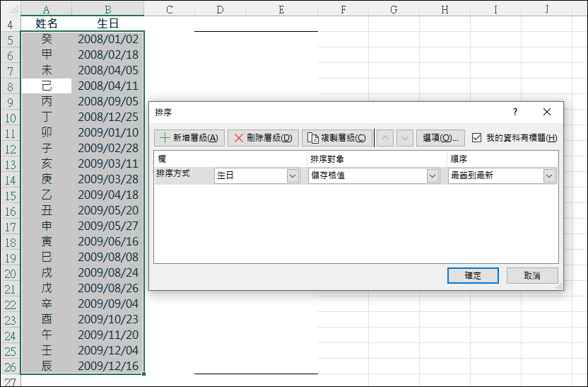This screenshot has height=387, width=588.
Task: Cancel the sort dialog with 取消
Action: [x=532, y=275]
